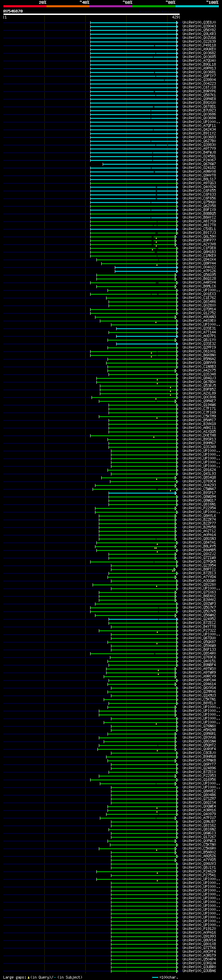
Task: Select hit UniRef100_Q504P4
Action: [x=199, y=959]
